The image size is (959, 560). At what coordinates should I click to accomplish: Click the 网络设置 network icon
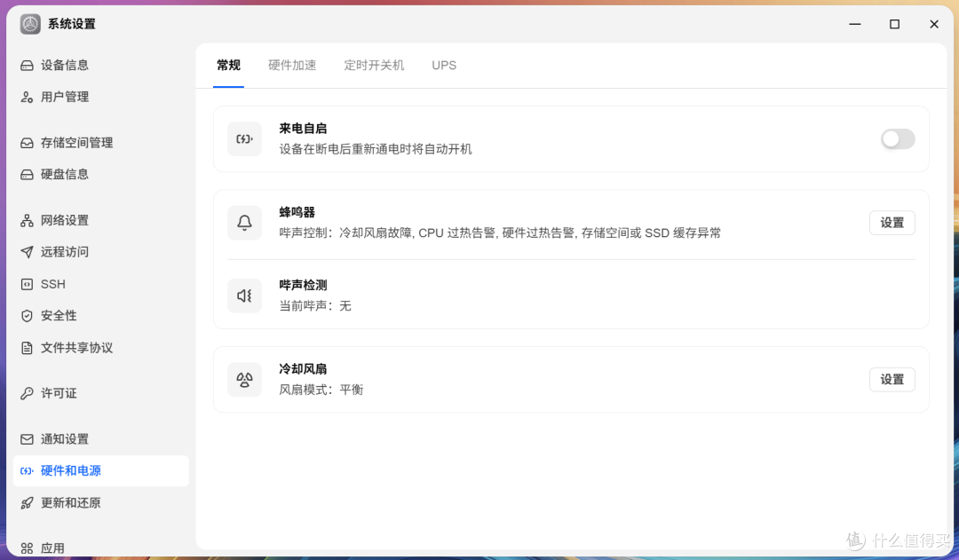27,221
